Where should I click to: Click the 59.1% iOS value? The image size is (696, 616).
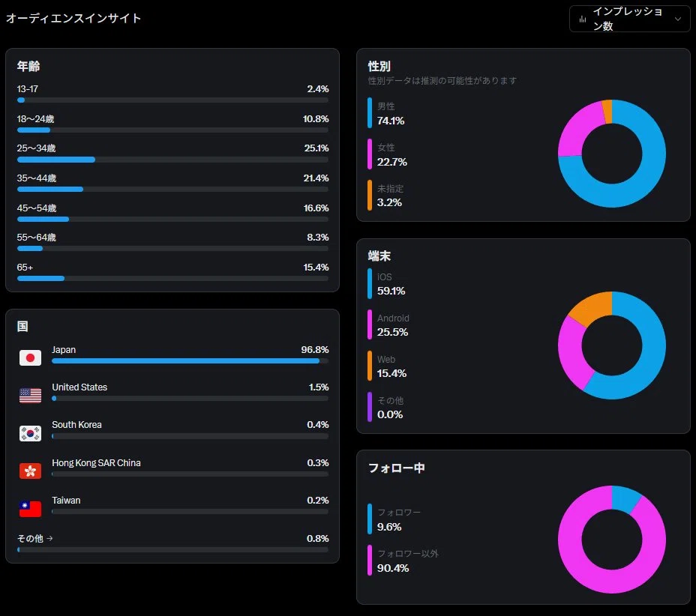click(391, 291)
